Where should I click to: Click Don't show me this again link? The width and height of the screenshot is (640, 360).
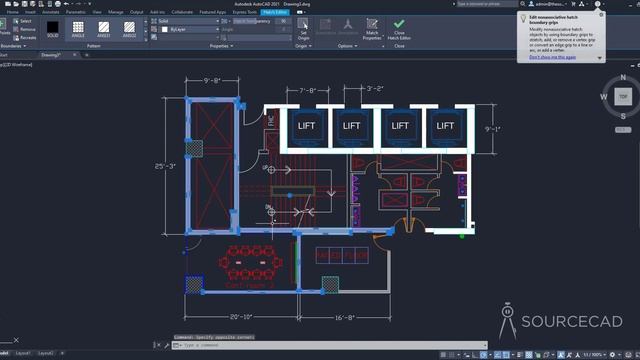[552, 57]
